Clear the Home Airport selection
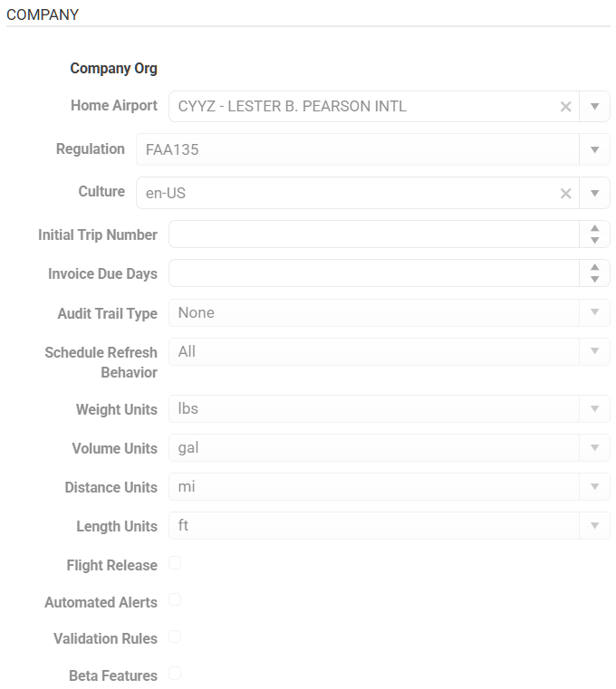 (565, 107)
